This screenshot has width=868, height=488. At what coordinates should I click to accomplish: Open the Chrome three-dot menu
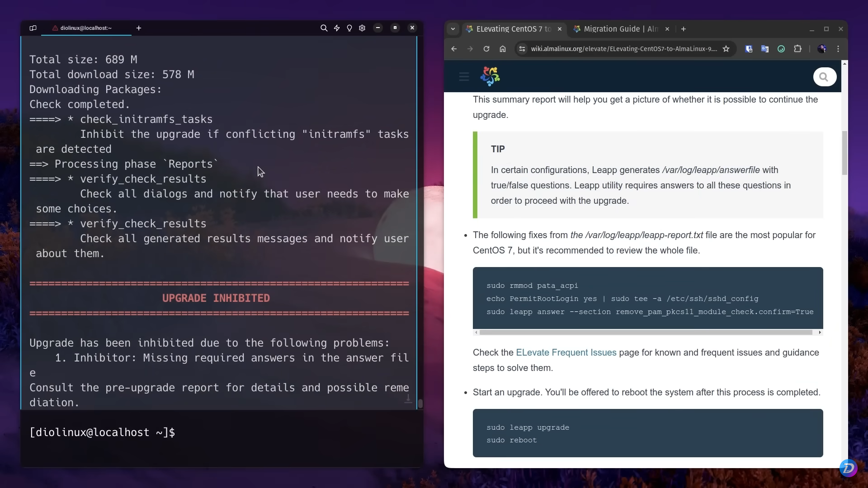click(839, 49)
